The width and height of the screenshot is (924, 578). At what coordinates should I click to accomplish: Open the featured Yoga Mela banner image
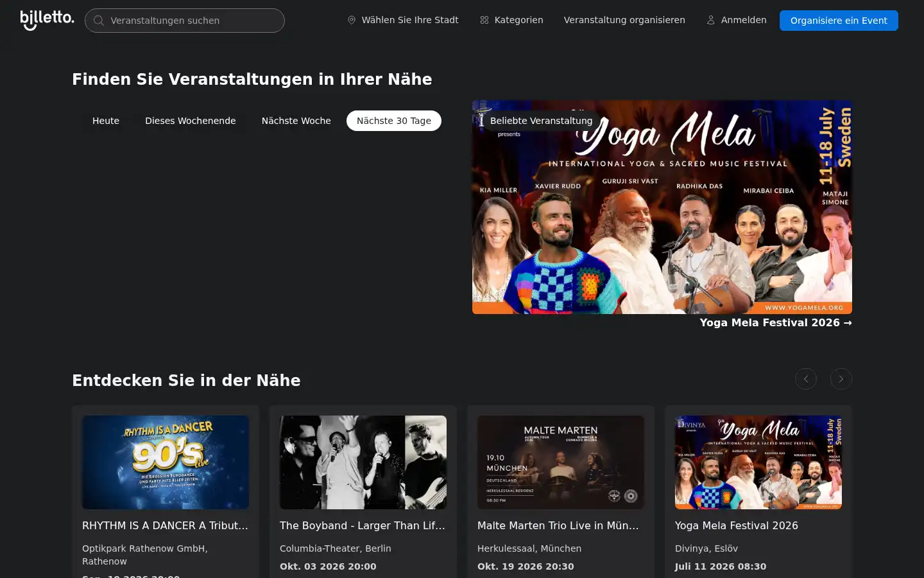coord(662,207)
